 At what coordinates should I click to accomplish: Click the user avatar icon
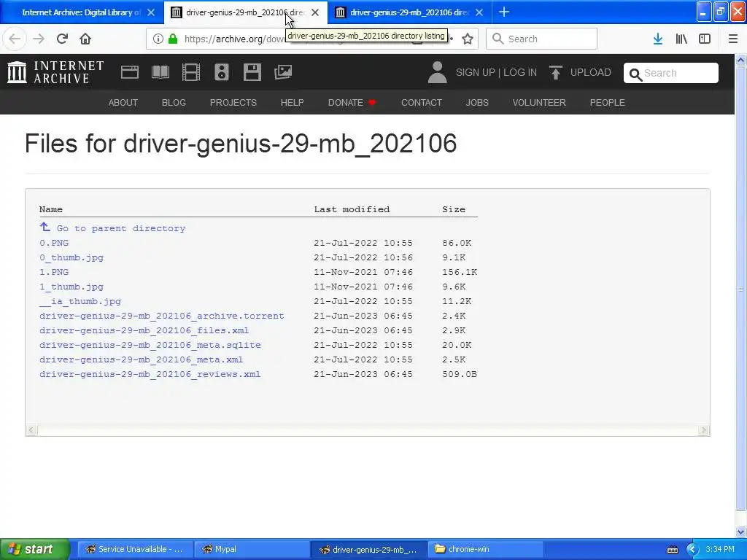pos(438,72)
